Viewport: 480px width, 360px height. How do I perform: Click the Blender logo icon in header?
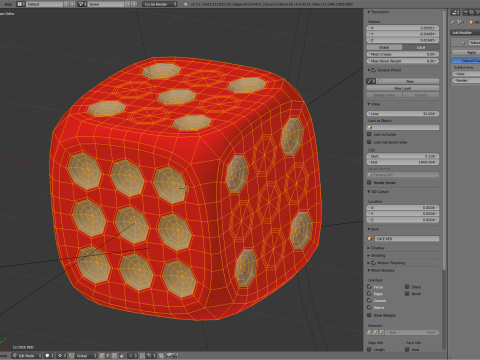186,4
